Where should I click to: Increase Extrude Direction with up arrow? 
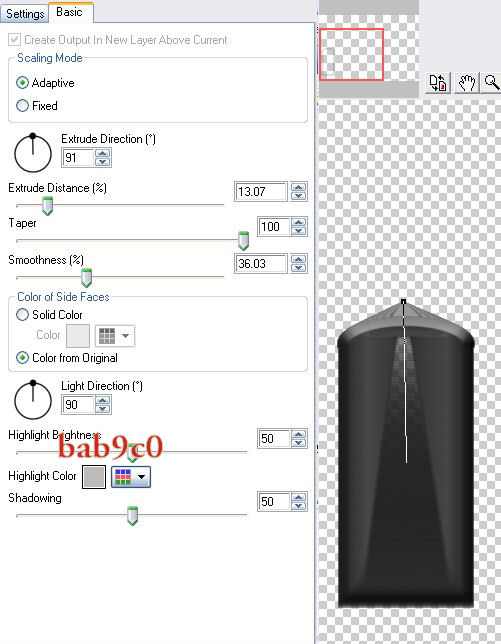[x=102, y=154]
